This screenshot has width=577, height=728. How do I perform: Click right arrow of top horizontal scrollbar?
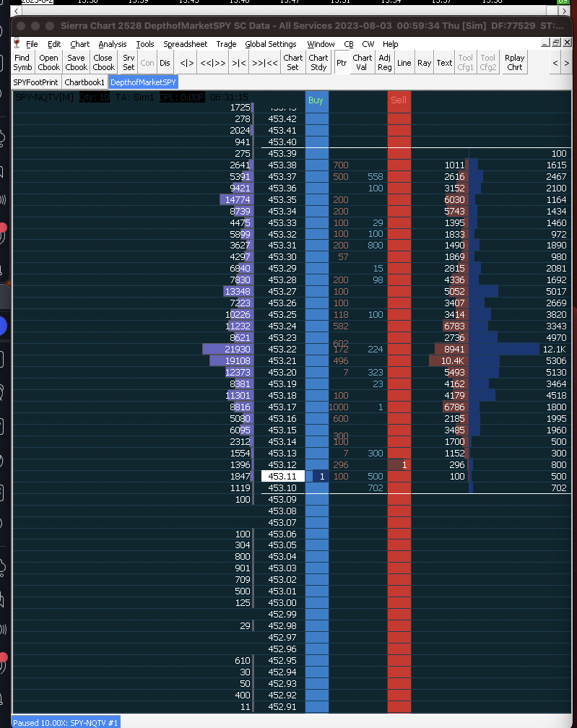pyautogui.click(x=565, y=11)
